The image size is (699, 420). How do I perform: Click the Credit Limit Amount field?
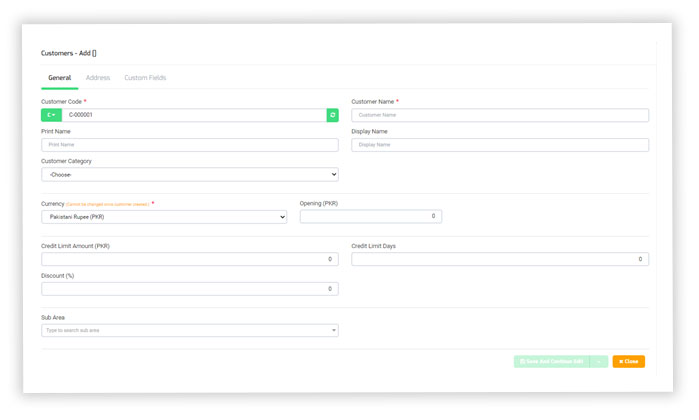190,259
